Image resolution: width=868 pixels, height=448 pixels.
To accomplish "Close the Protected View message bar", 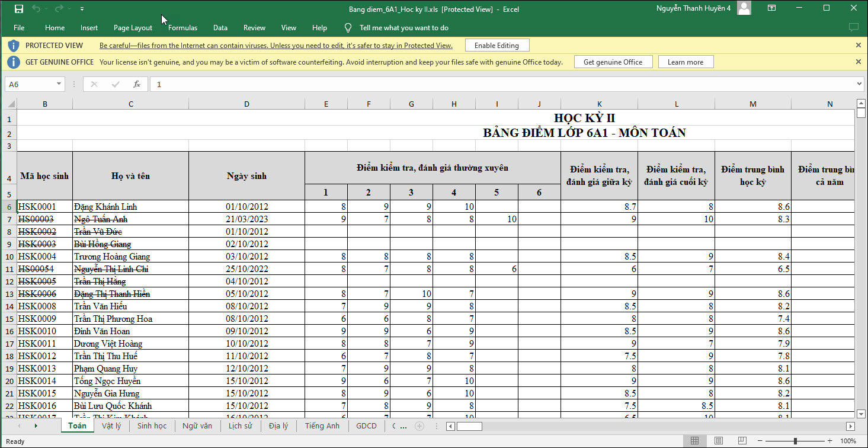I will tap(858, 45).
